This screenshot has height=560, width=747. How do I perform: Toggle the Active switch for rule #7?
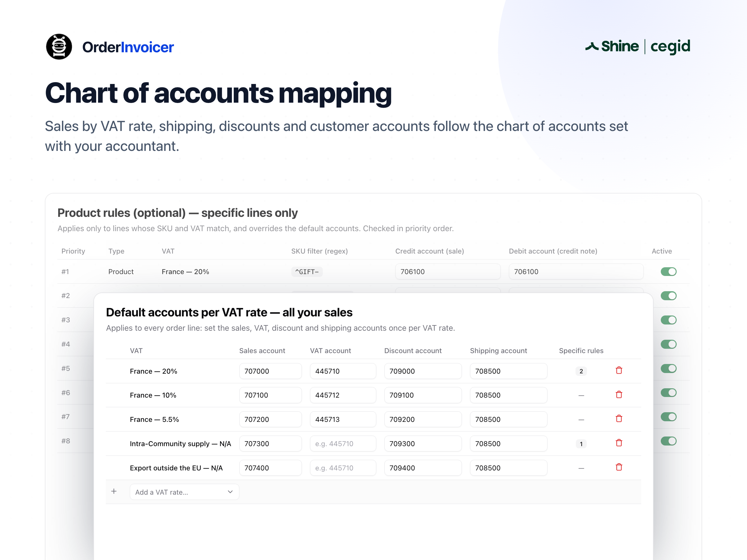click(x=669, y=417)
